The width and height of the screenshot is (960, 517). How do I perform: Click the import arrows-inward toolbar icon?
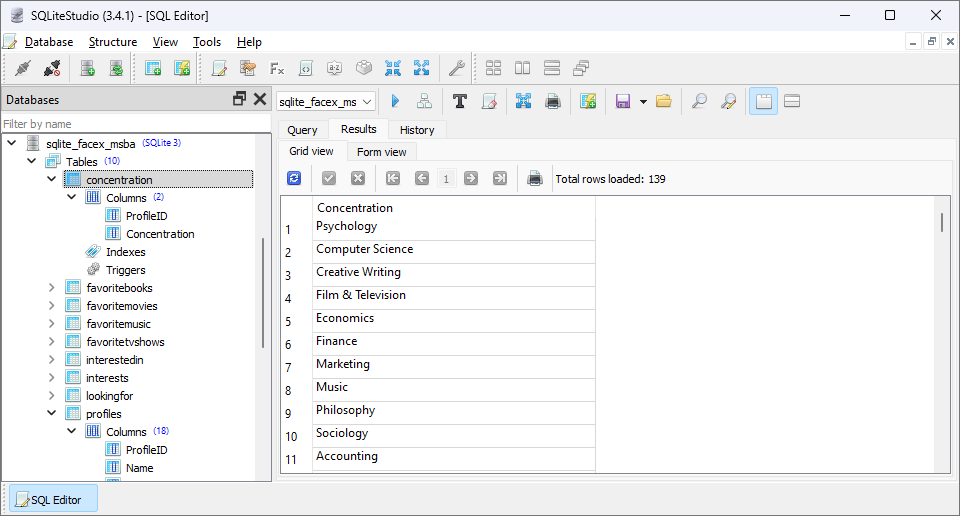[392, 68]
